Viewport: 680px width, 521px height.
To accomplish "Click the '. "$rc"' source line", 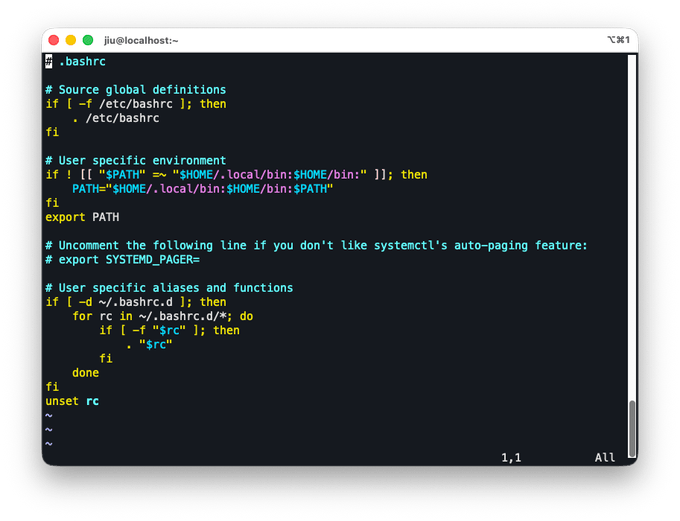I will tap(149, 344).
